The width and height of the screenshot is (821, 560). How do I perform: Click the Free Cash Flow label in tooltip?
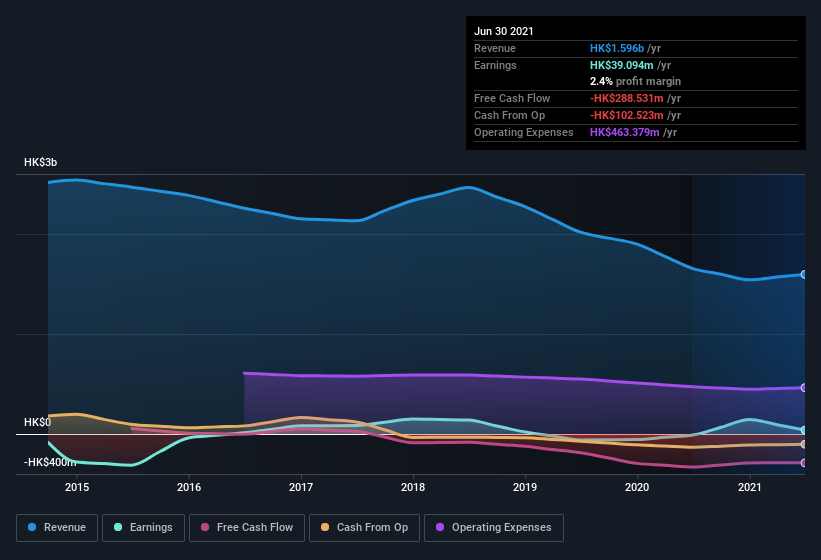point(512,98)
